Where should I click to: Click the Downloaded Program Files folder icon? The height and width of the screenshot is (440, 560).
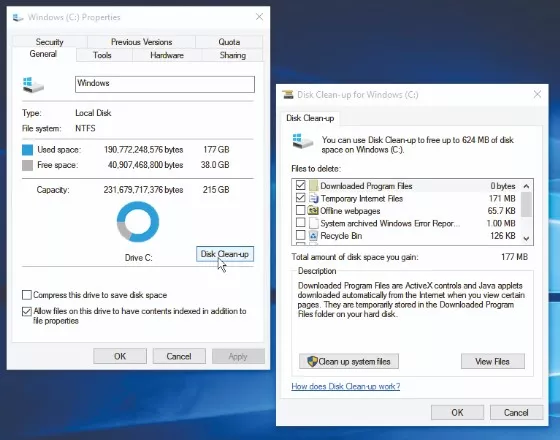tap(313, 186)
